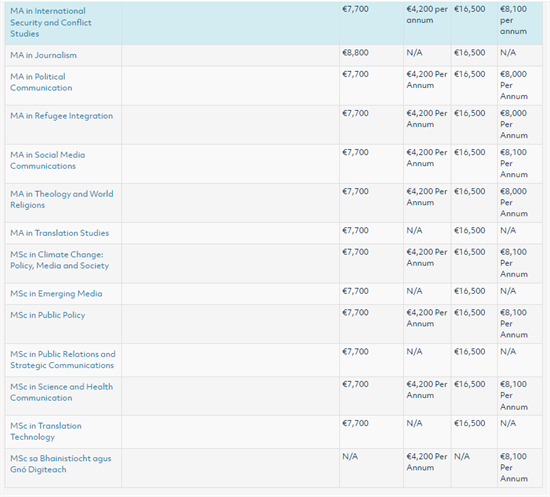Select MA in Refugee Integration link

tap(61, 116)
